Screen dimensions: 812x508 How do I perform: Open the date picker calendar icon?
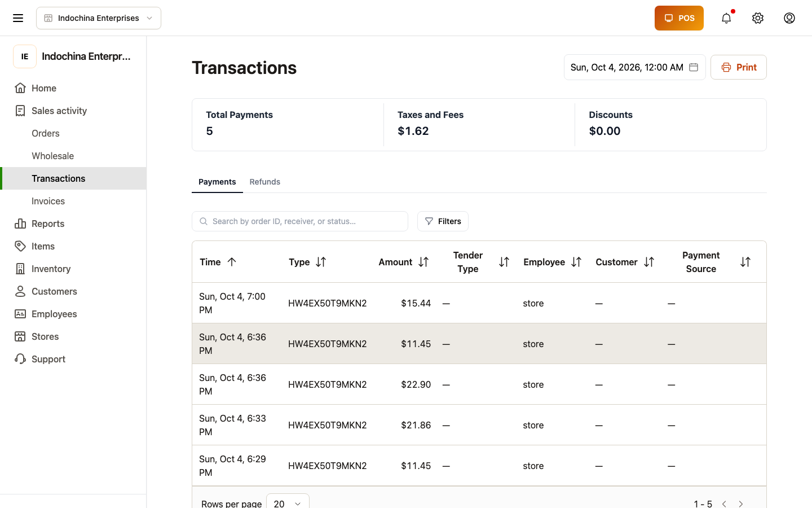[x=694, y=67]
